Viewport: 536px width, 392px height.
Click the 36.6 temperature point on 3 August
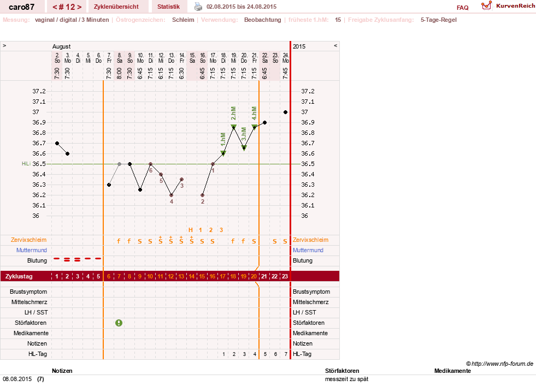pos(68,153)
